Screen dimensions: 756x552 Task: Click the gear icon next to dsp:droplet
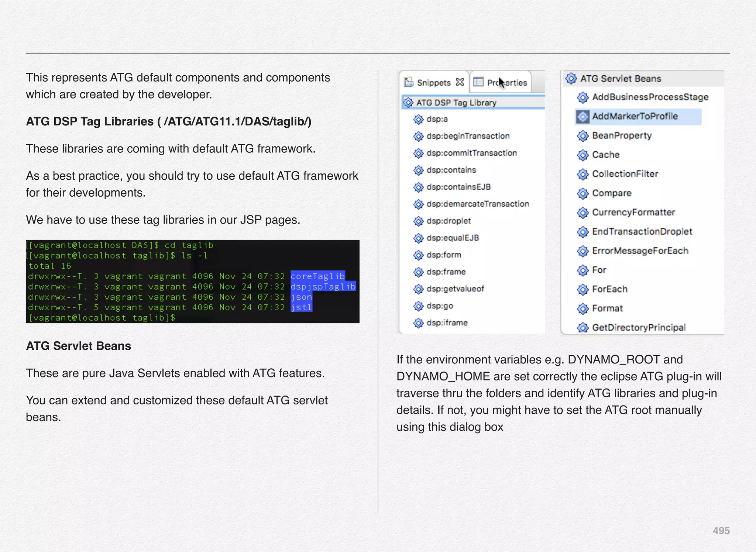[418, 221]
